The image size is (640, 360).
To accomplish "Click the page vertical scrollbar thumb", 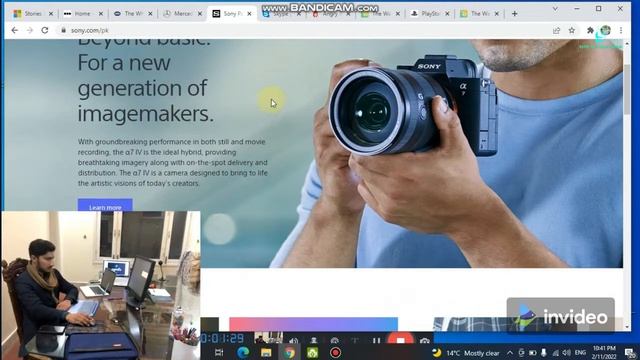I will pos(627,89).
